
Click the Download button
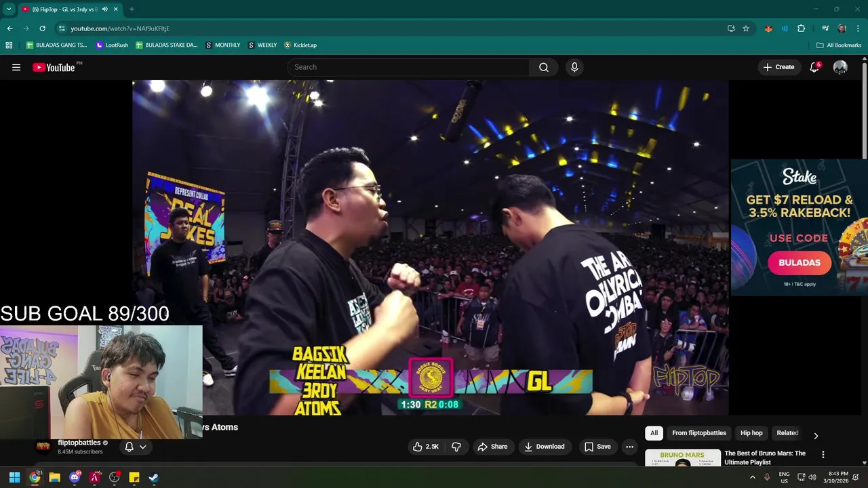tap(544, 447)
